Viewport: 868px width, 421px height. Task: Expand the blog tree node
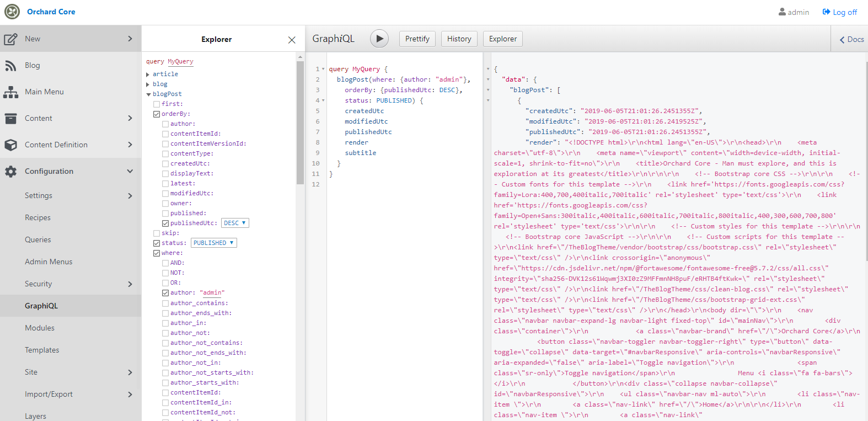148,84
